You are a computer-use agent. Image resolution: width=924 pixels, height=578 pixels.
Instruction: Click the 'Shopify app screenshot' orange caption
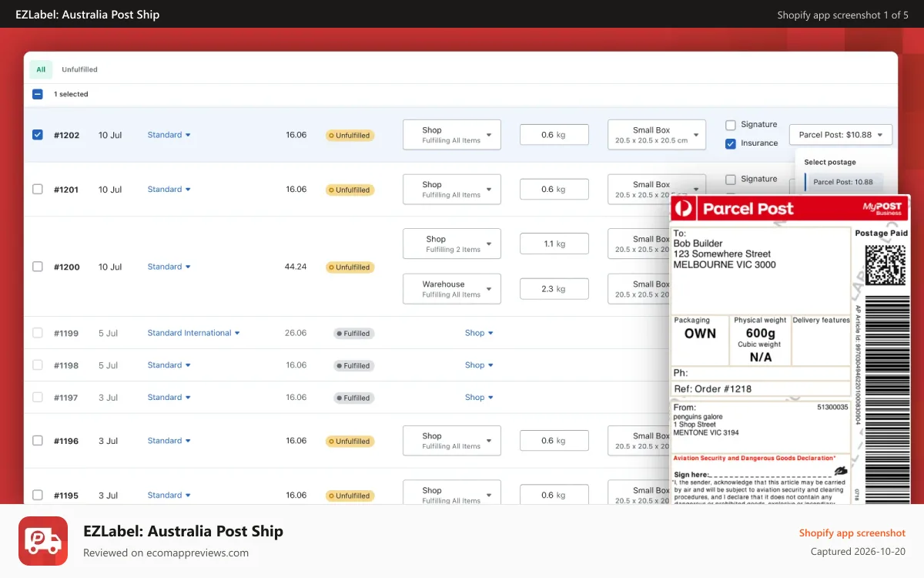pyautogui.click(x=852, y=533)
